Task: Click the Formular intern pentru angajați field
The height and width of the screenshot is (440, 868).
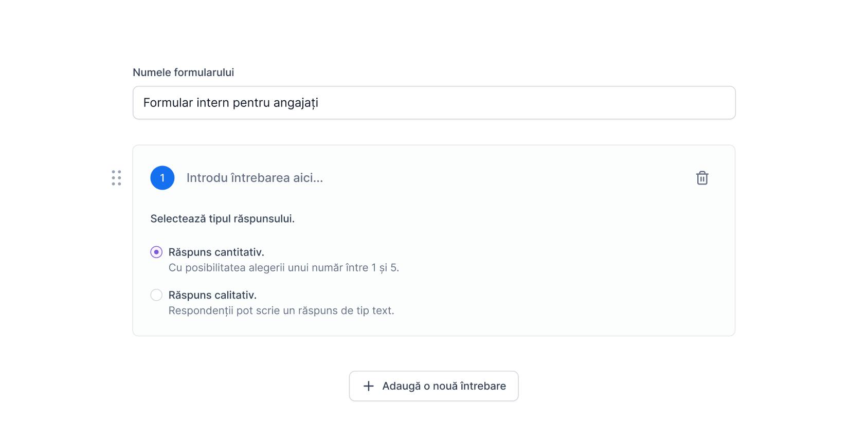Action: (x=434, y=102)
